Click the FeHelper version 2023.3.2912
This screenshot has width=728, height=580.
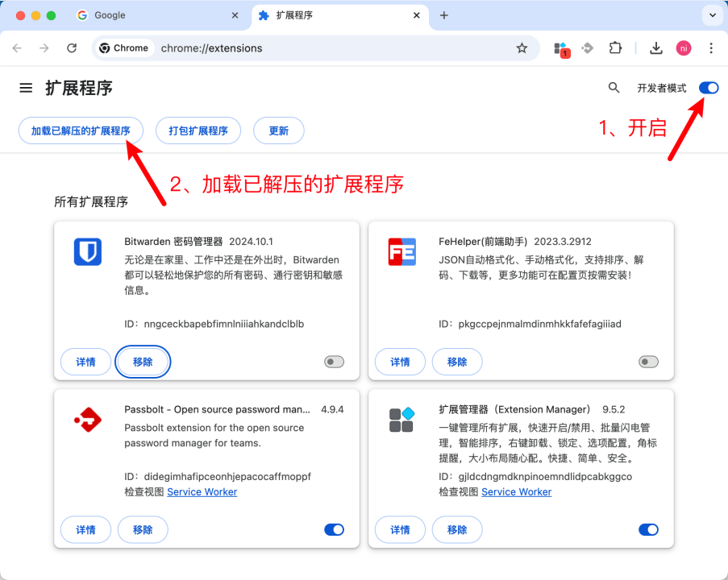(x=563, y=242)
